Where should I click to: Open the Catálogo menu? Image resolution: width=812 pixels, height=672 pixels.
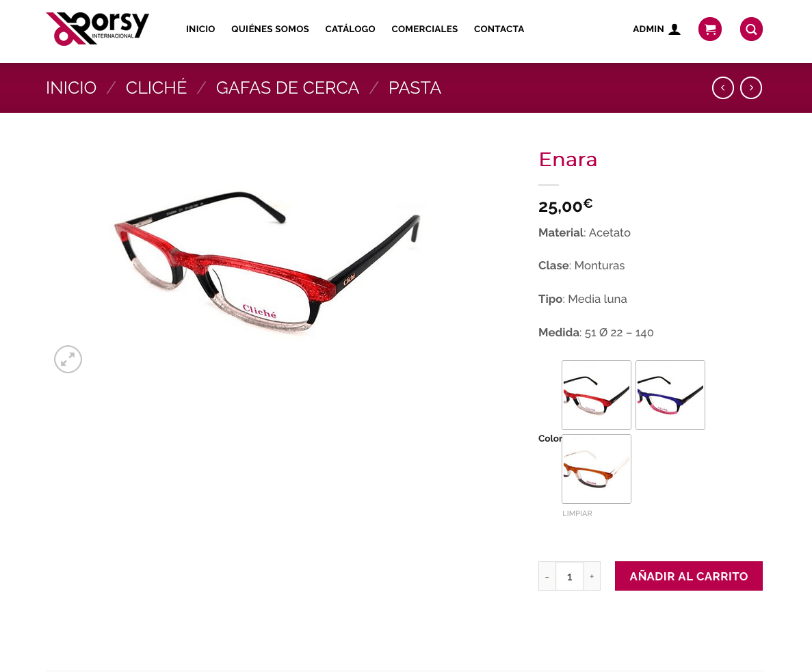click(x=350, y=29)
